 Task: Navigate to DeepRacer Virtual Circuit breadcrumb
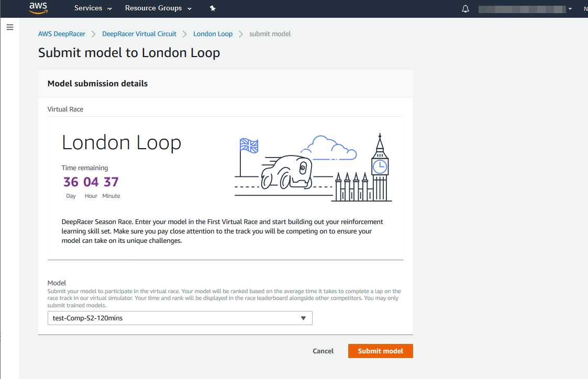click(x=139, y=34)
